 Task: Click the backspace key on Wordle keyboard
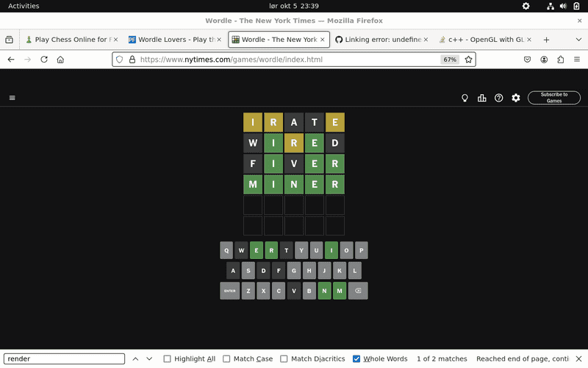coord(358,291)
